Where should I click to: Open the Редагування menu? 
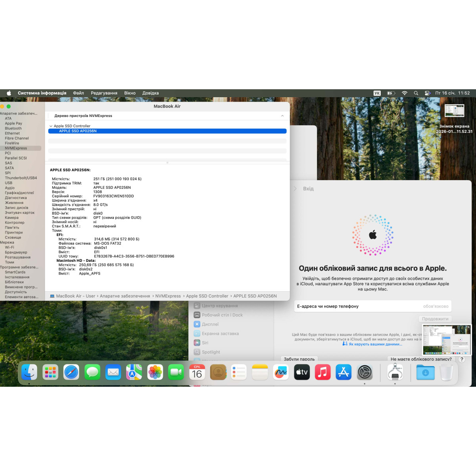pos(104,93)
